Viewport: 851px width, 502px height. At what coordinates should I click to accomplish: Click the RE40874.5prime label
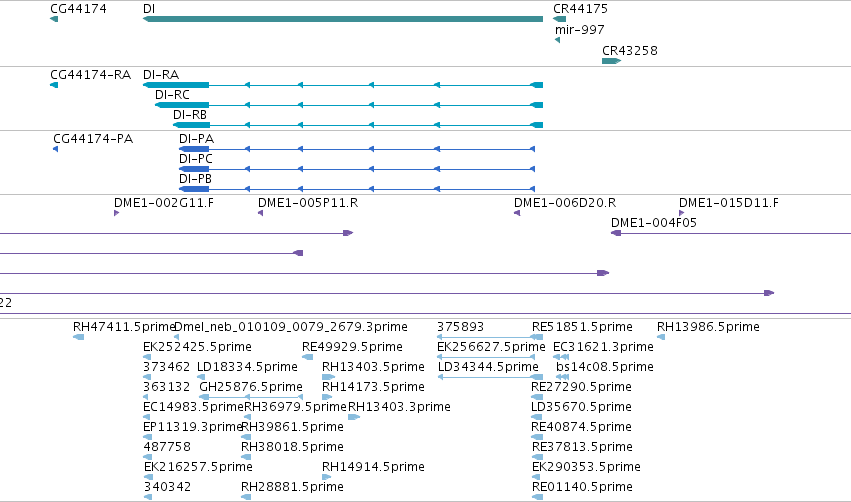[581, 427]
